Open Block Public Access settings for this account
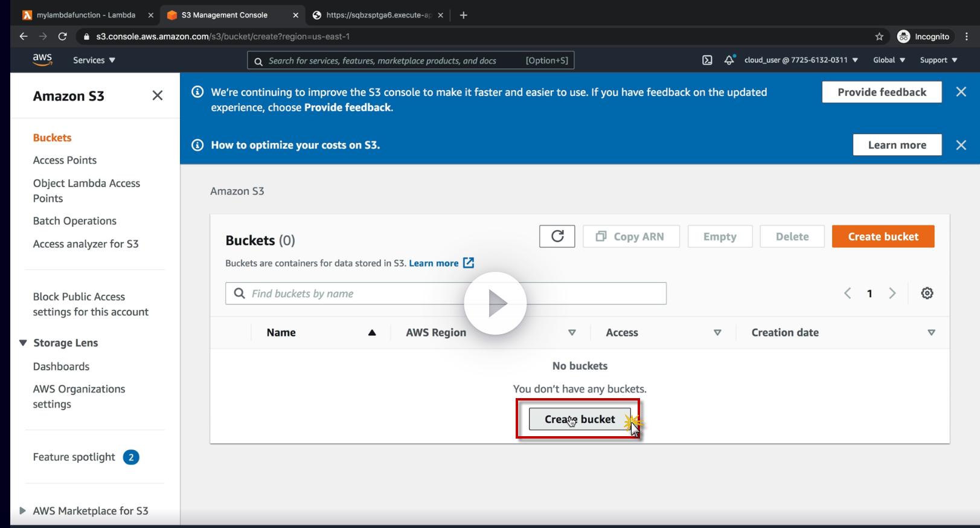Image resolution: width=980 pixels, height=528 pixels. point(91,304)
